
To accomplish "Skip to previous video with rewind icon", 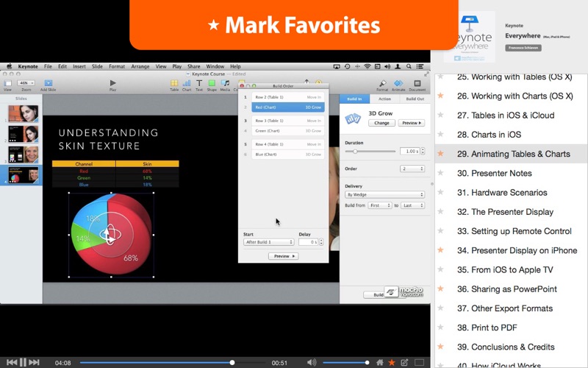I will [12, 362].
